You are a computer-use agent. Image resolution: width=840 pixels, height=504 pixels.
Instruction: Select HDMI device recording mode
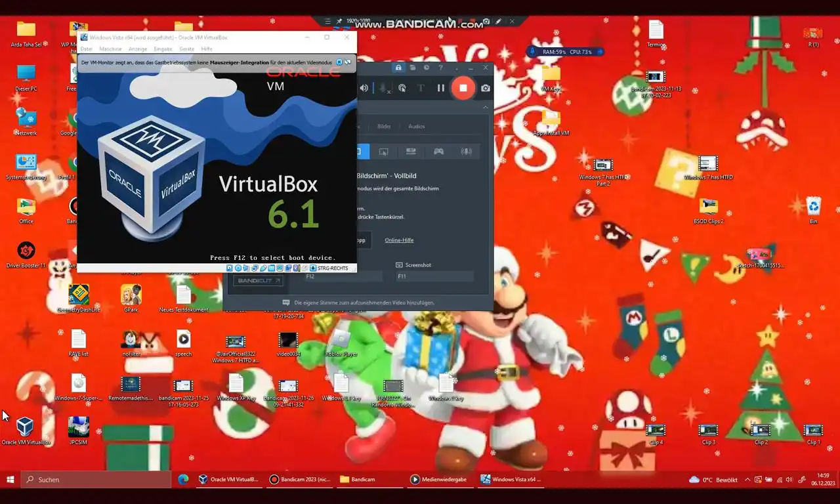pos(411,152)
